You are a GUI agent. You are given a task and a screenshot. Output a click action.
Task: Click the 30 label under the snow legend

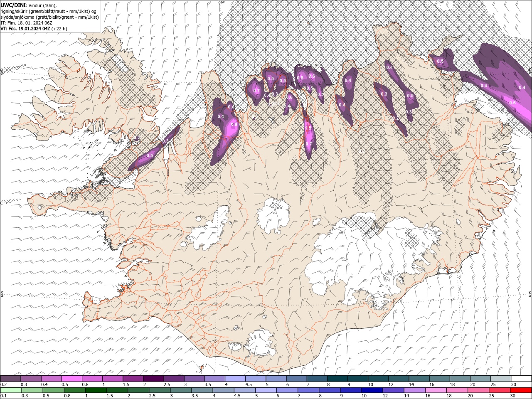coord(514,384)
